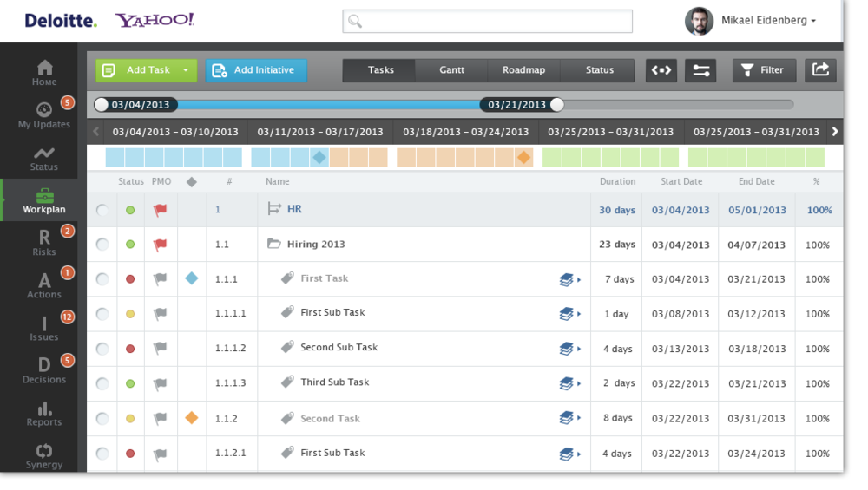Click the folder icon beside Hiring 2013
Image resolution: width=868 pixels, height=490 pixels.
(x=274, y=244)
